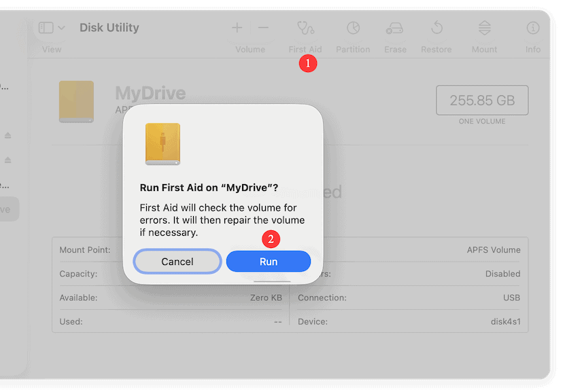Open the Info toolbar icon
563x392 pixels.
click(x=533, y=28)
